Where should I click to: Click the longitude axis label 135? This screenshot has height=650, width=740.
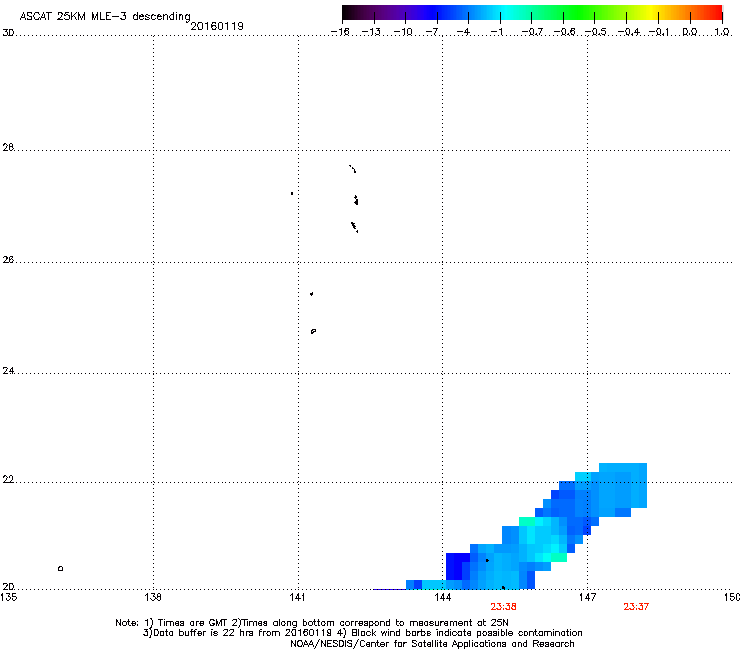tap(9, 598)
